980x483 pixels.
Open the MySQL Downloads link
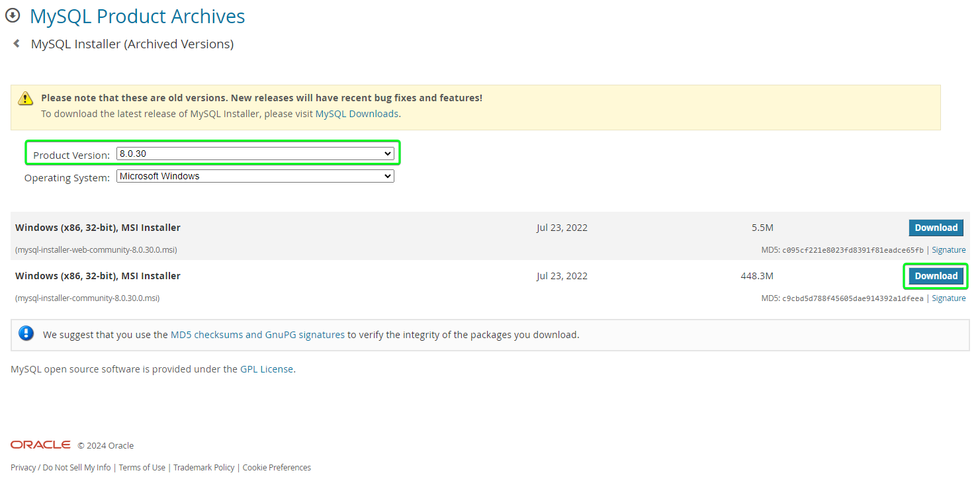point(357,114)
